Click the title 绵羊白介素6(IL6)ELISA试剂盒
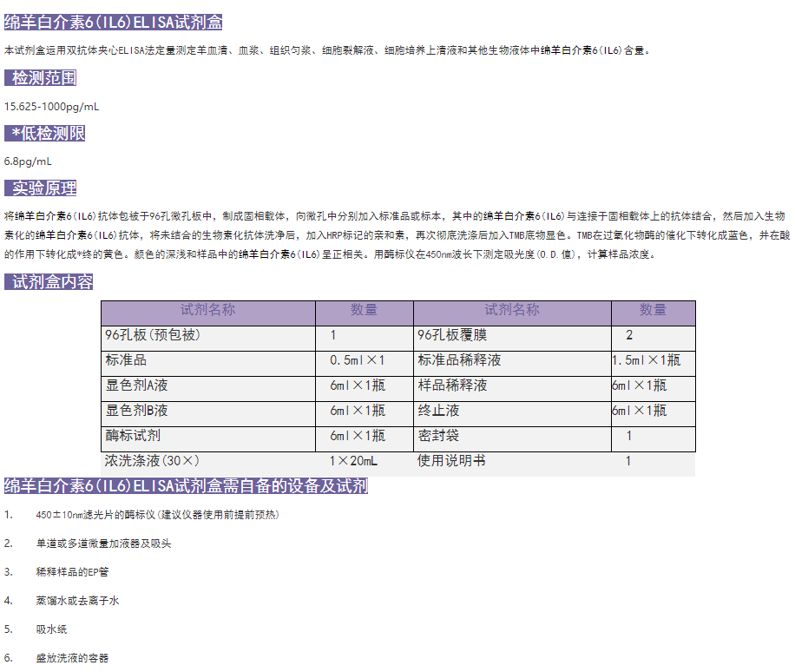This screenshot has height=672, width=795. point(113,23)
